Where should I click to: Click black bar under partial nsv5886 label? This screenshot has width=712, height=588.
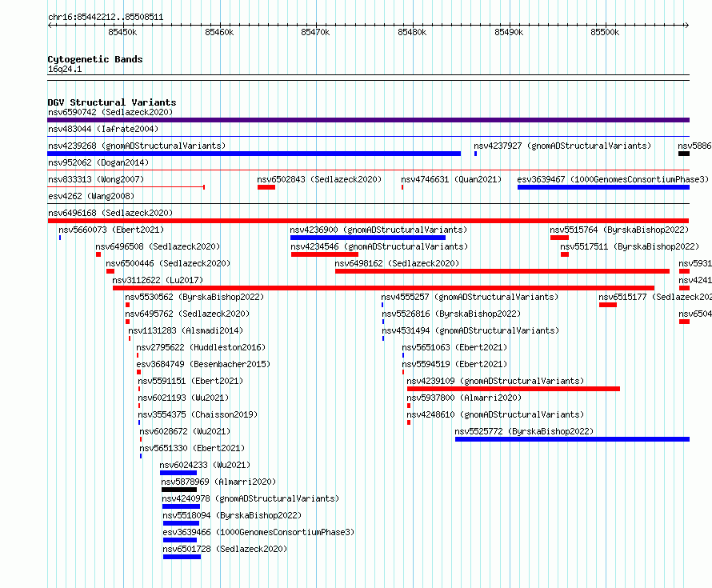(x=684, y=154)
